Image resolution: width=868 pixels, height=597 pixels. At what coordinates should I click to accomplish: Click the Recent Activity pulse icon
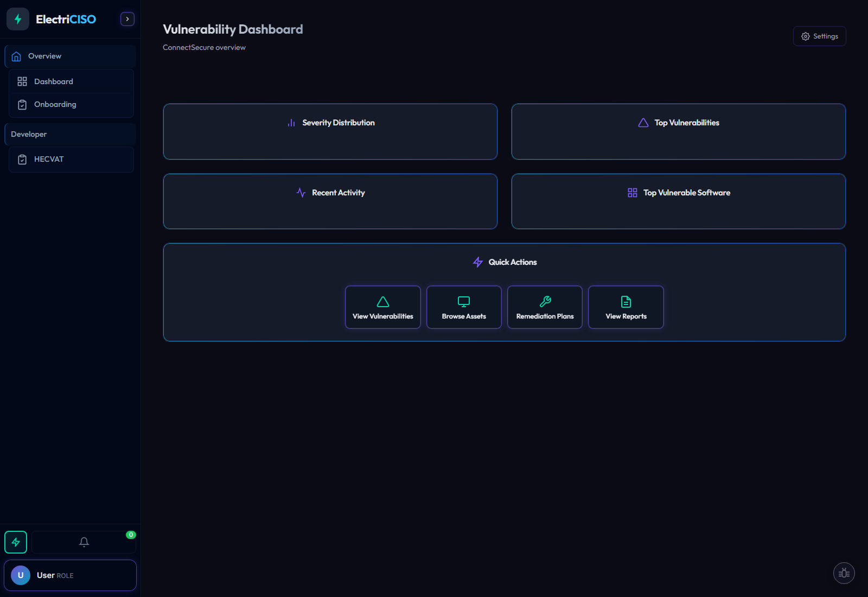(x=301, y=192)
